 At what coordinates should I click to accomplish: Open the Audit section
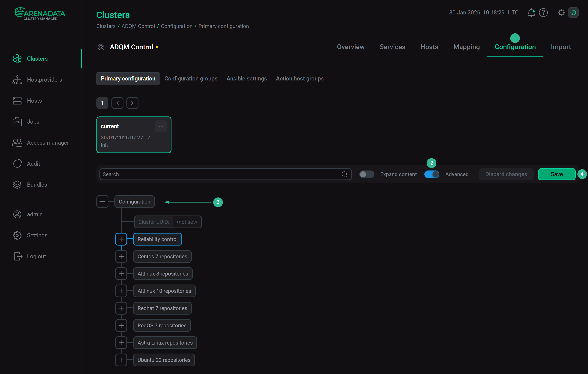[x=33, y=164]
